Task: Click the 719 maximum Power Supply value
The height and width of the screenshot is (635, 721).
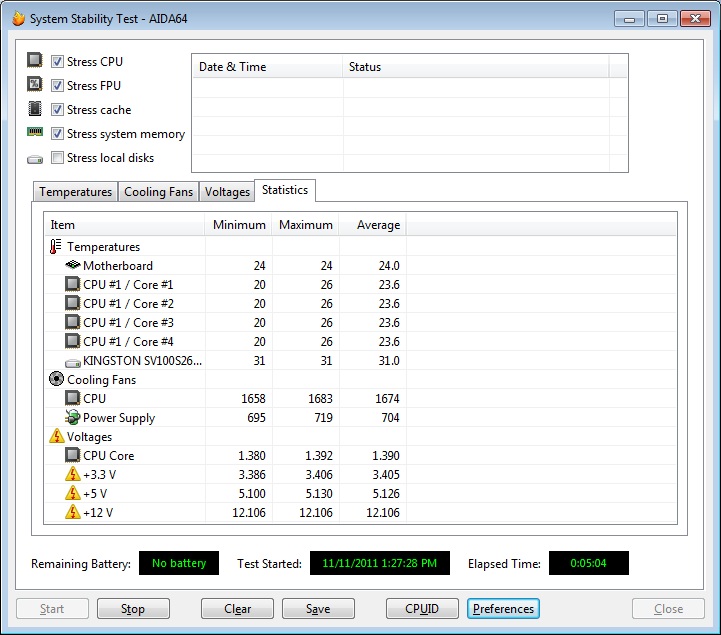Action: click(x=323, y=418)
